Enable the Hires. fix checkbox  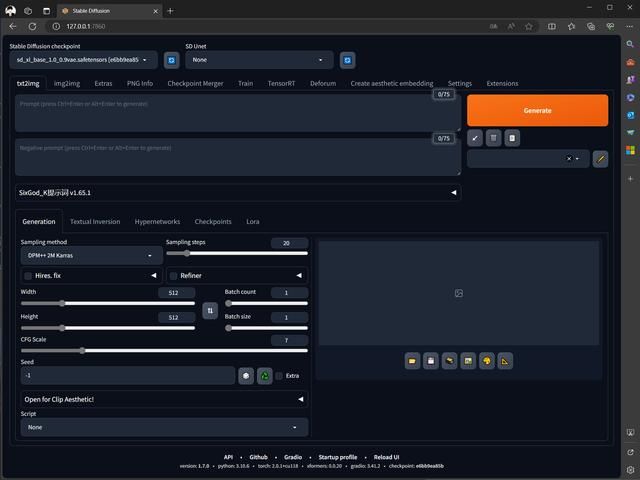(27, 275)
